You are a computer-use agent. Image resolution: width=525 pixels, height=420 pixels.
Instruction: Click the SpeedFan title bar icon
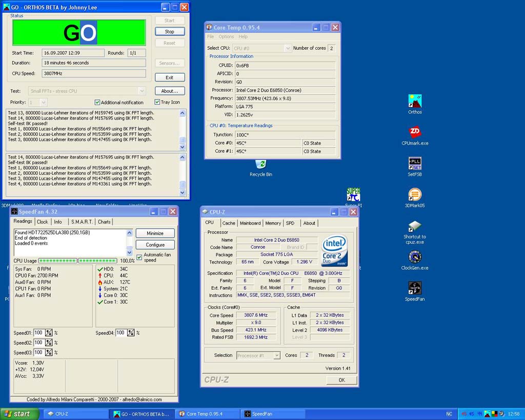tap(14, 211)
